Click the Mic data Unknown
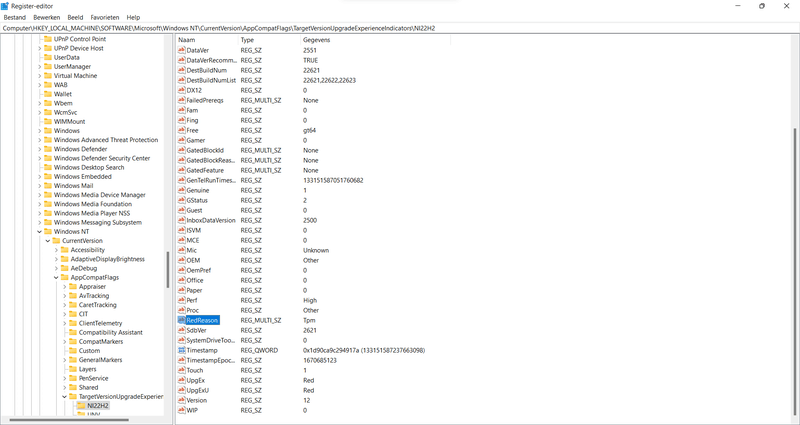The image size is (800, 425). coord(316,250)
